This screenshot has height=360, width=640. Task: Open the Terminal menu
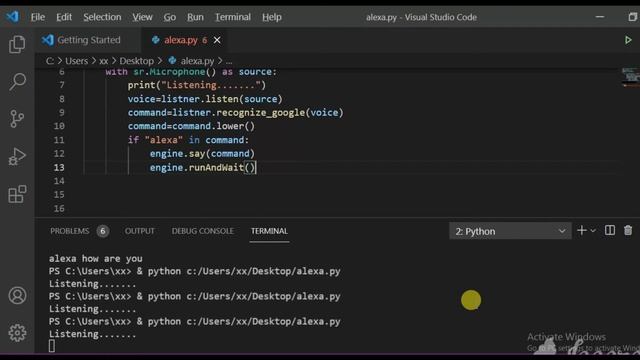click(233, 17)
